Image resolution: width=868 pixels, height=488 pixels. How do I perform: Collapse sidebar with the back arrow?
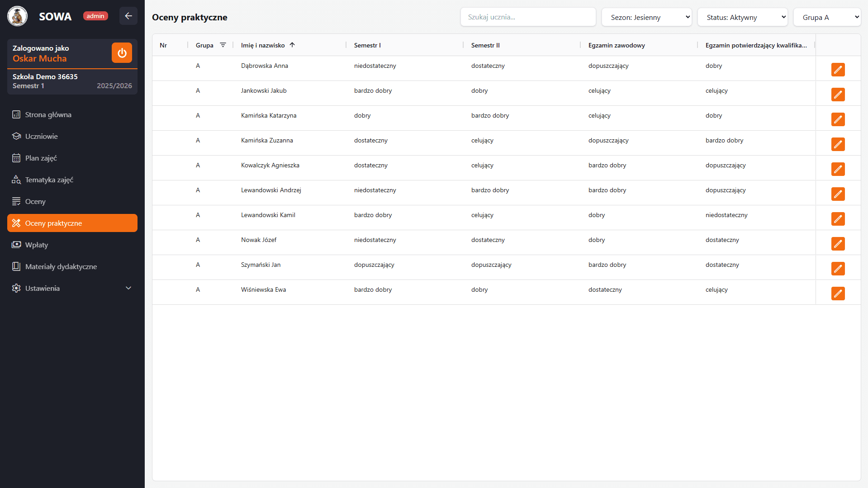[128, 16]
